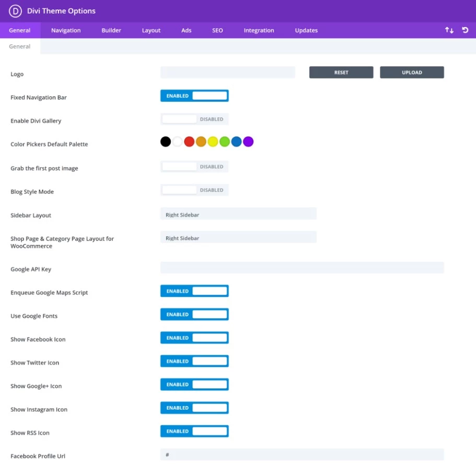This screenshot has width=476, height=464.
Task: Choose the orange palette swatch
Action: point(201,142)
